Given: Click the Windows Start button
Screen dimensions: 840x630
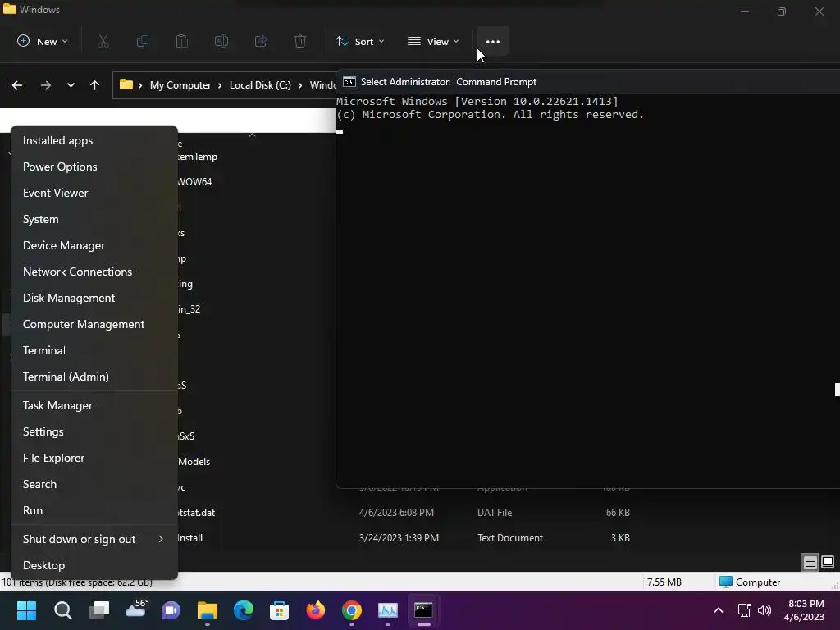Looking at the screenshot, I should (x=26, y=610).
